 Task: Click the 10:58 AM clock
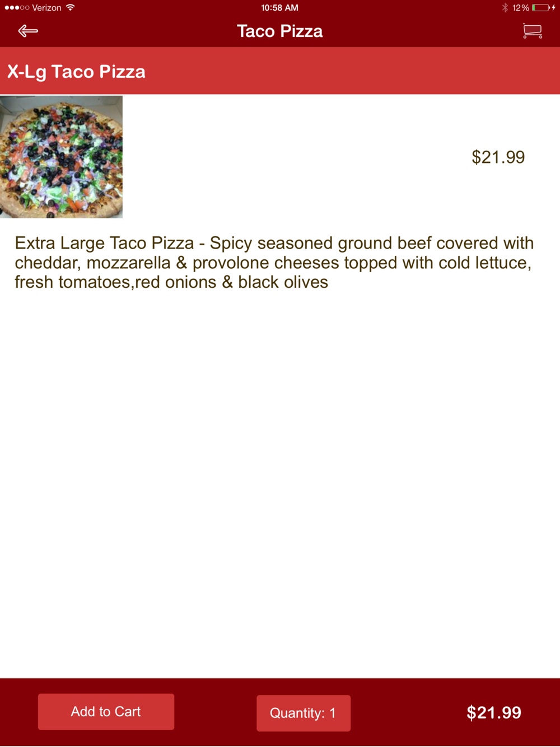279,8
